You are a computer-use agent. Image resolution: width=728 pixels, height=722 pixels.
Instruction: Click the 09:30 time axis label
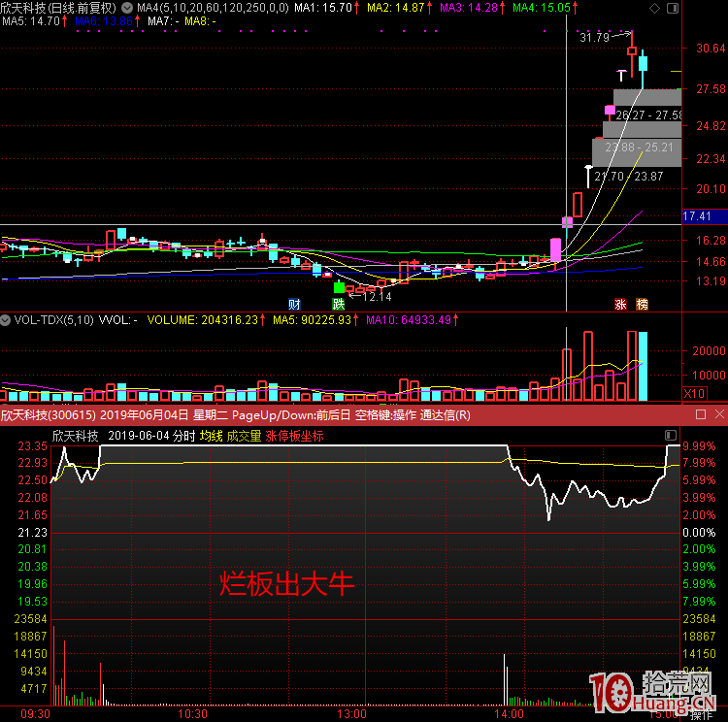[35, 713]
